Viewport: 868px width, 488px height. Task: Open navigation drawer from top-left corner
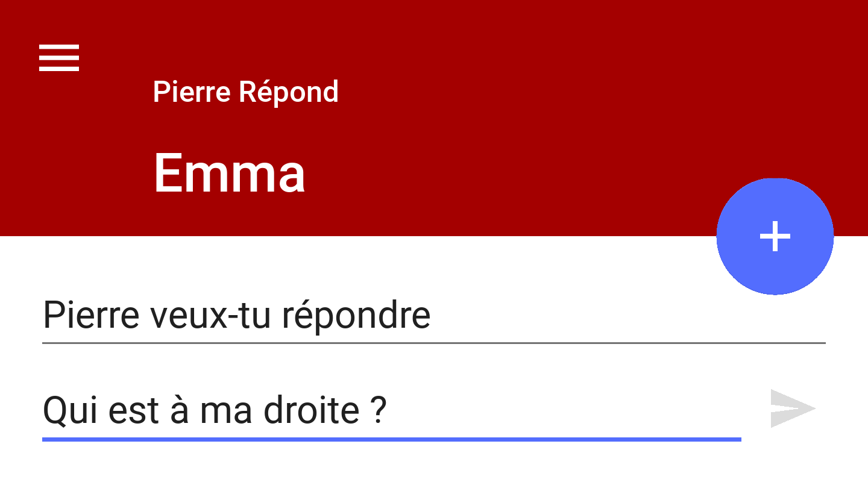pos(59,58)
